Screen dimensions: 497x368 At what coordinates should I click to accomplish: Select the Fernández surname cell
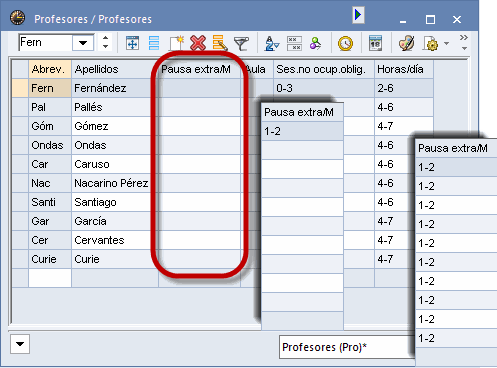(115, 88)
